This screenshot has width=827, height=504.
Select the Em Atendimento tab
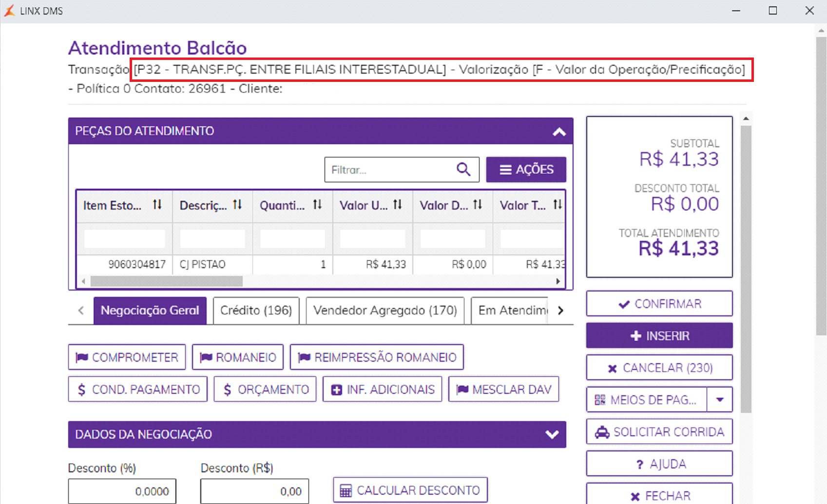tap(510, 310)
